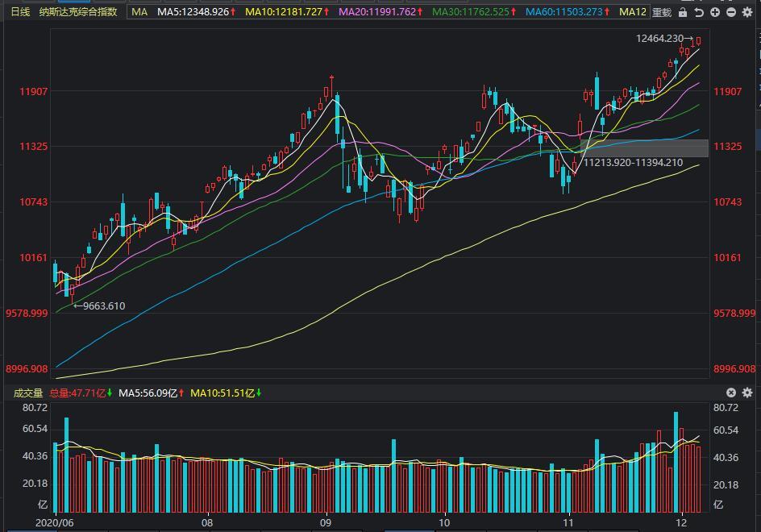761x532 pixels.
Task: Click the gray 11213.920-11394.210 gap zone
Action: [644, 148]
